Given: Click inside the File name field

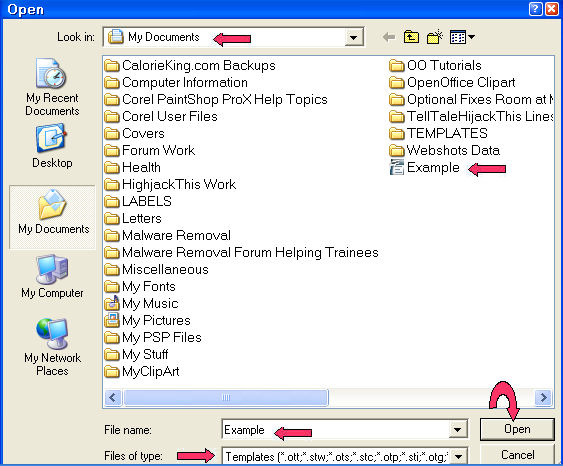Looking at the screenshot, I should pos(335,429).
